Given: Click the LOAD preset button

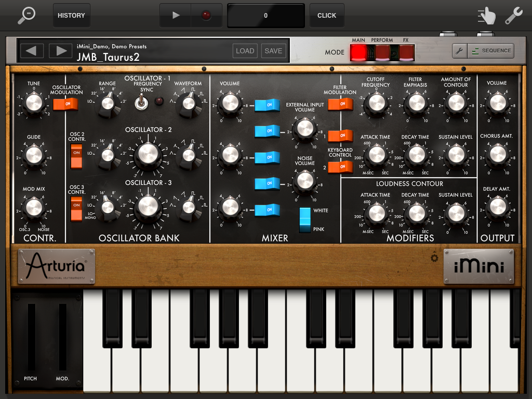Looking at the screenshot, I should [x=245, y=51].
